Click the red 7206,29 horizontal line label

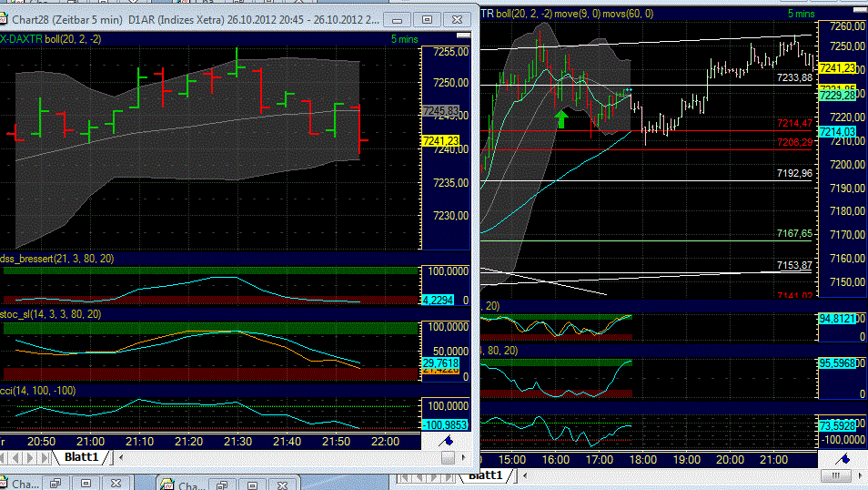click(x=794, y=142)
